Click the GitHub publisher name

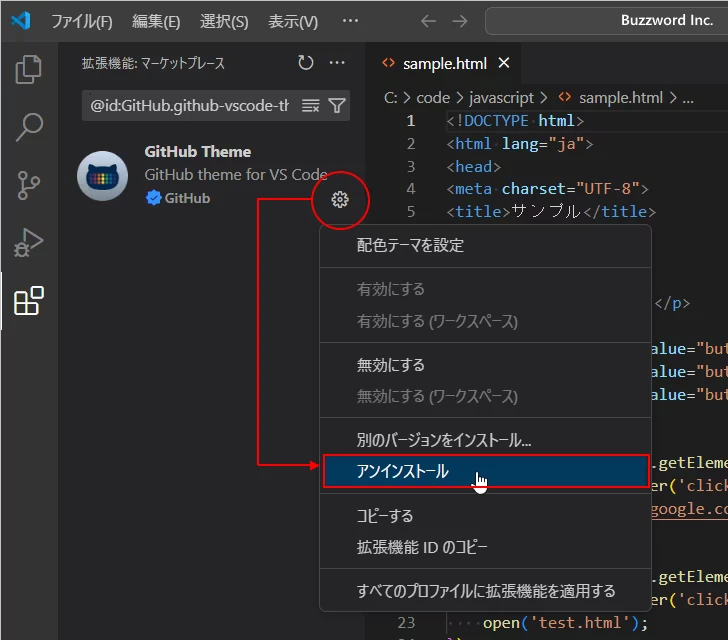188,198
